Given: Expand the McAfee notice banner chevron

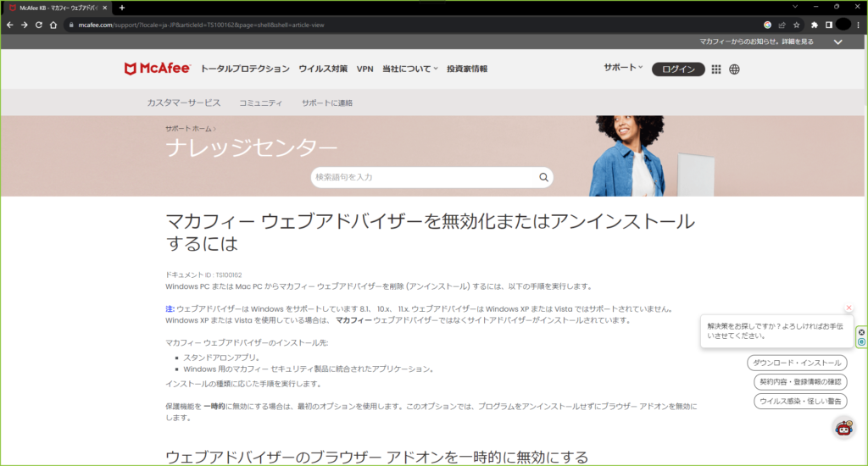Looking at the screenshot, I should tap(838, 42).
